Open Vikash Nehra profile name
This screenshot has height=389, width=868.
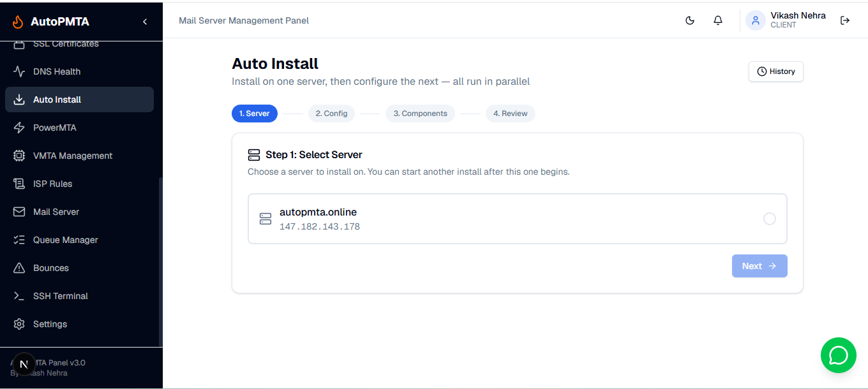[x=798, y=15]
